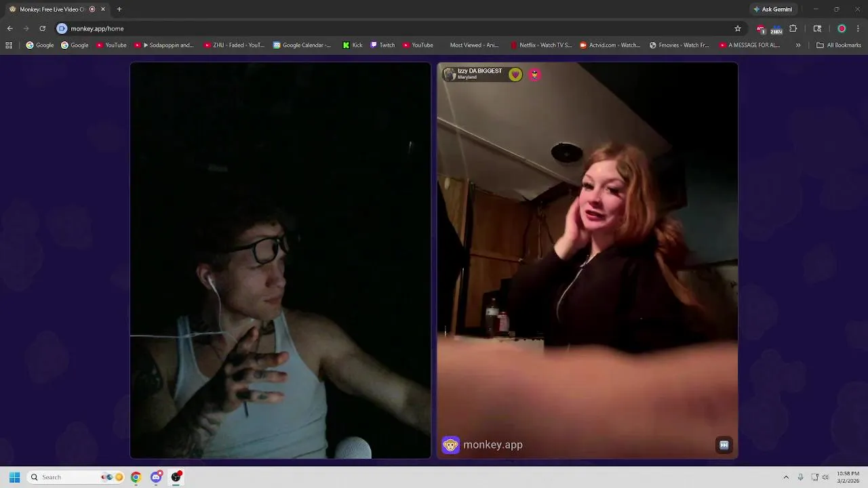Open the YouTube bookmark after Twitch

(x=418, y=45)
